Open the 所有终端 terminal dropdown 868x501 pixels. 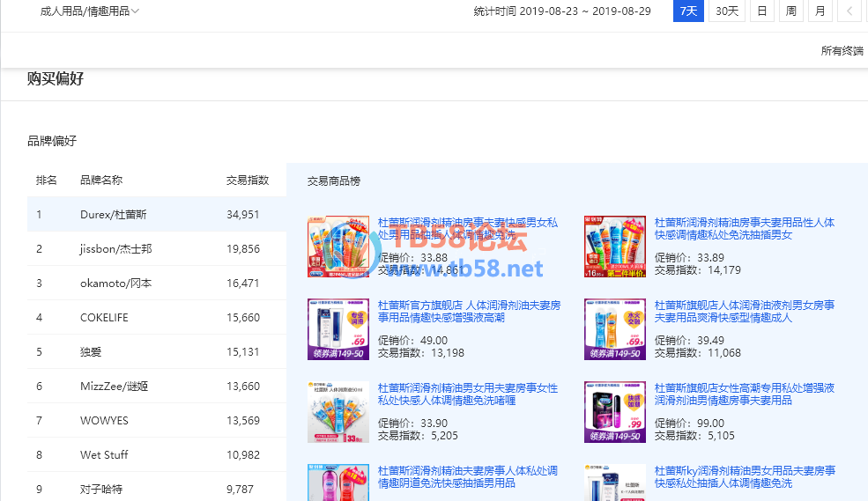tap(842, 51)
